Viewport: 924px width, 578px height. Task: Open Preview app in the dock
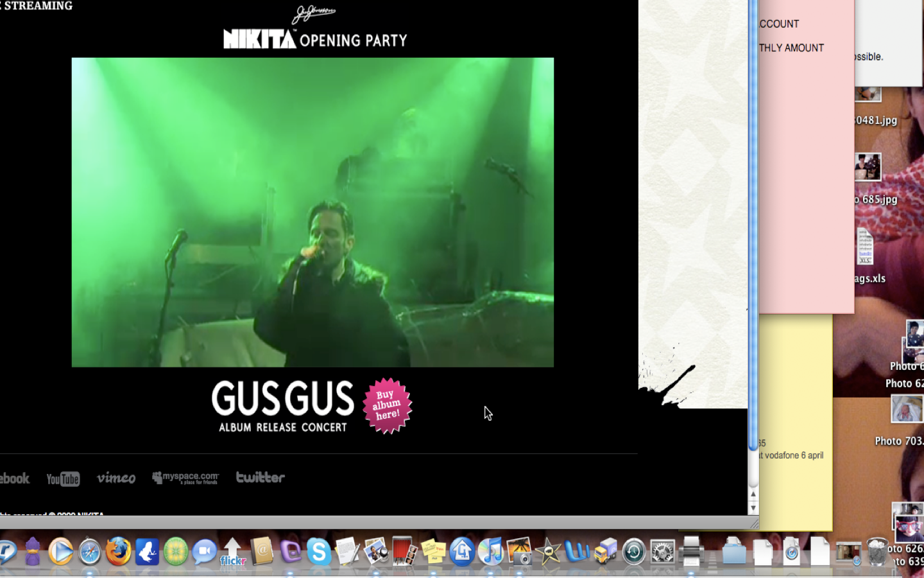[376, 552]
